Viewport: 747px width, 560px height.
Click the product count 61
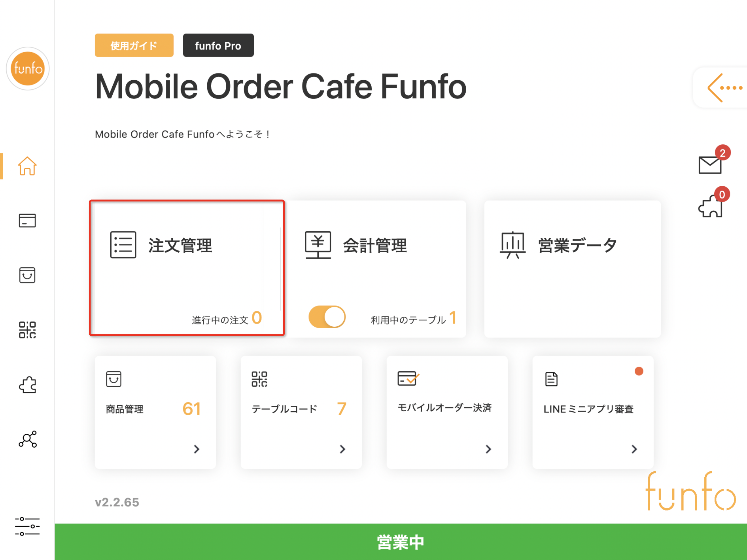click(x=191, y=409)
